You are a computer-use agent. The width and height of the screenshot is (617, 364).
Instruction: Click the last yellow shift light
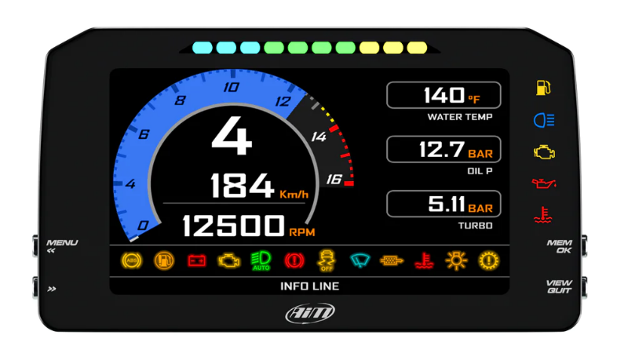(x=417, y=48)
